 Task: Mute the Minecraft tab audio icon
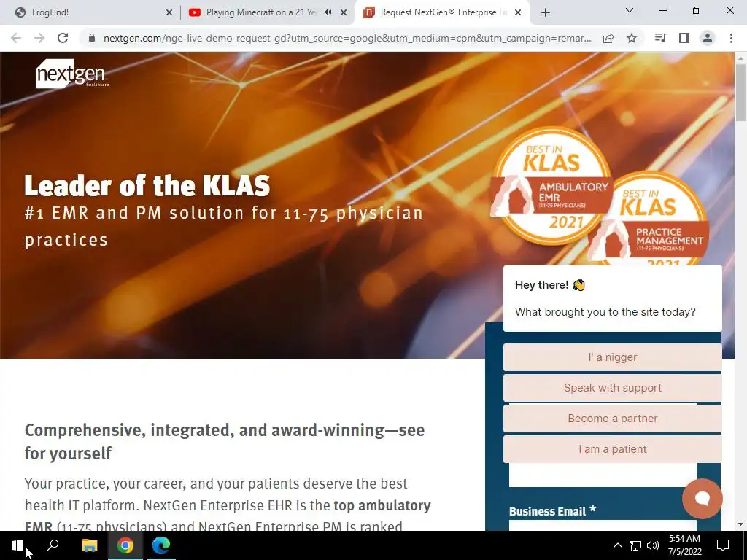[x=328, y=12]
